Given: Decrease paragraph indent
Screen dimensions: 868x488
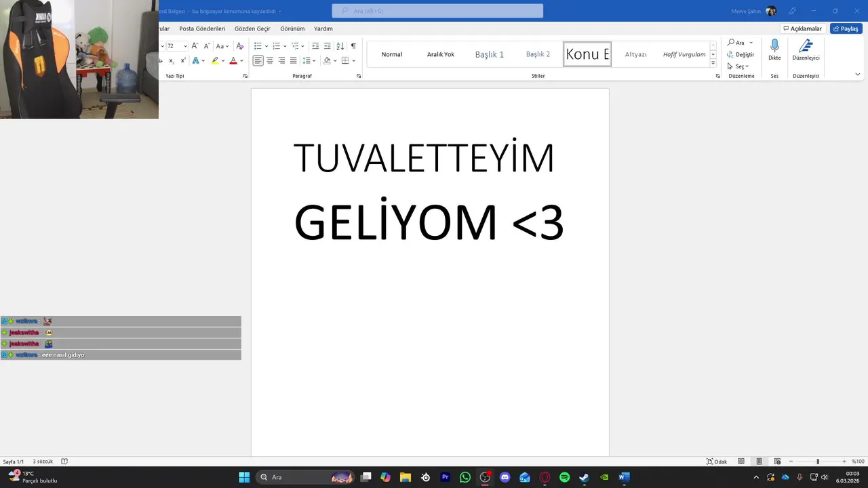Looking at the screenshot, I should 315,46.
